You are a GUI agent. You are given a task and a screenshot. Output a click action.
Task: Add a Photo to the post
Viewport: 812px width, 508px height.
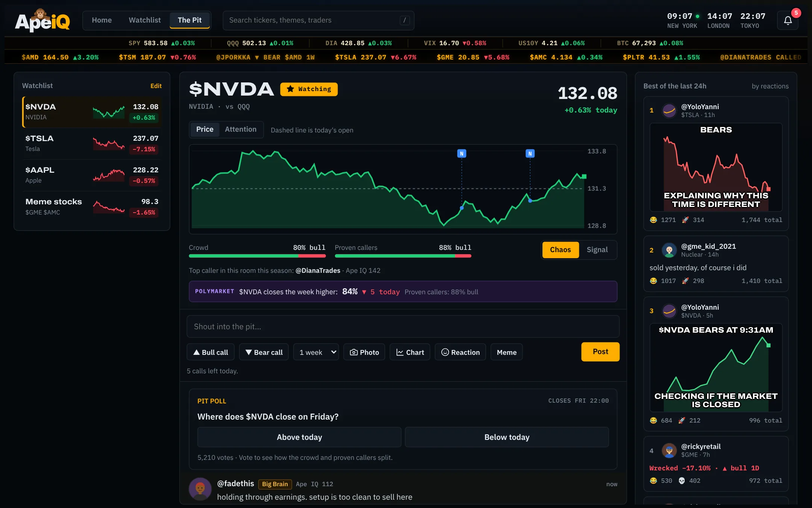[x=364, y=352]
